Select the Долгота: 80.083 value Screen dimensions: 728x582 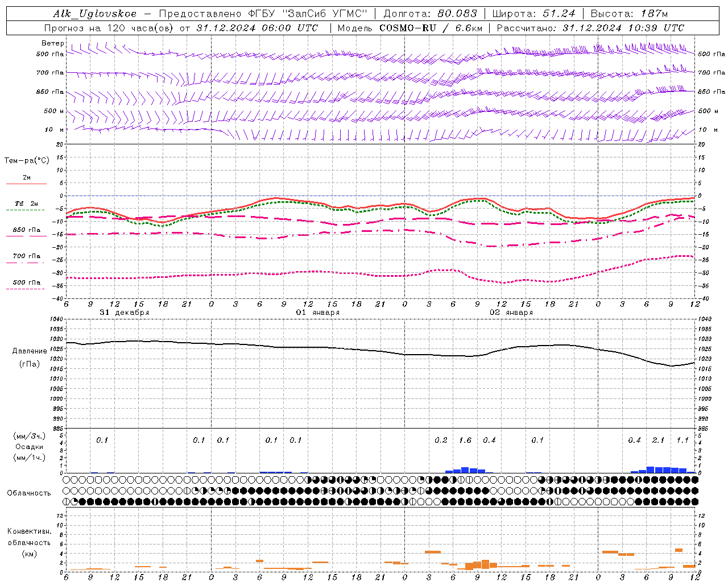coord(431,14)
